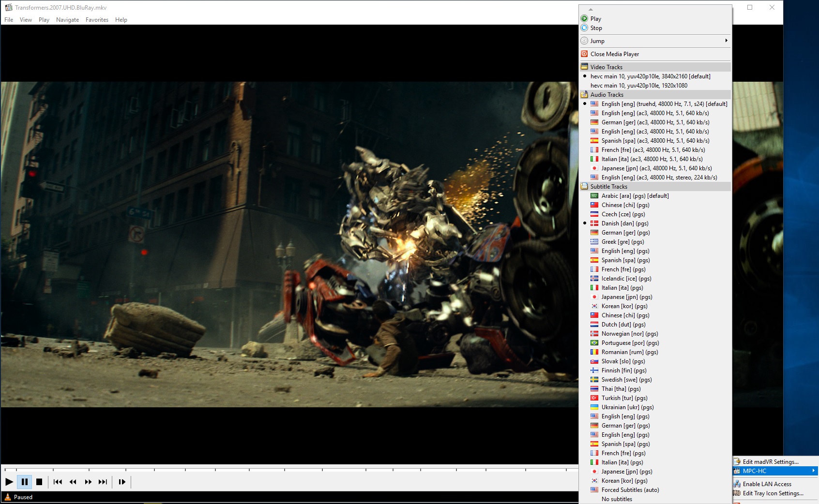The height and width of the screenshot is (504, 819).
Task: Select German ac3 5.1 audio track
Action: (x=655, y=122)
